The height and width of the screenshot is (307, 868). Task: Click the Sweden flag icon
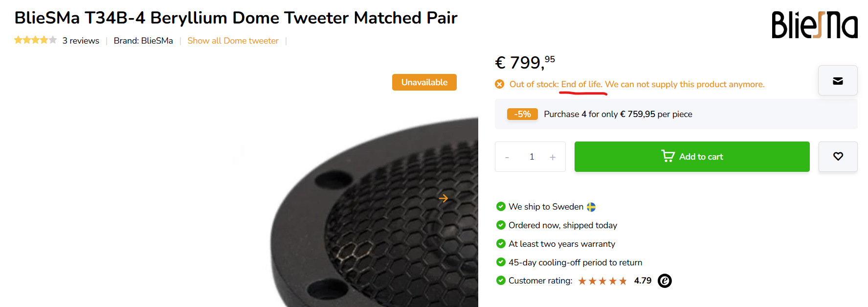point(591,207)
